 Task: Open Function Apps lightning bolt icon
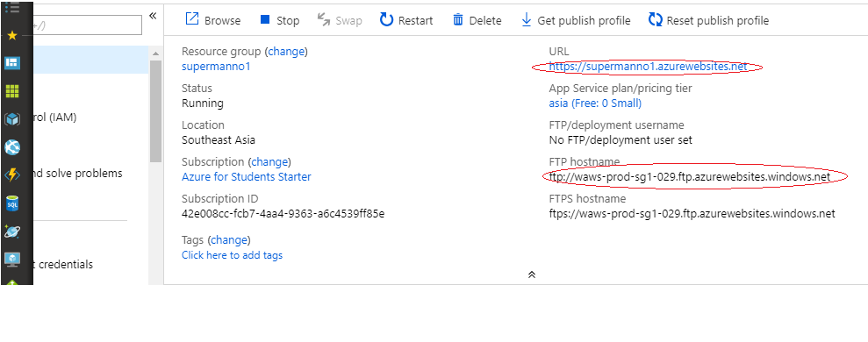pyautogui.click(x=12, y=175)
